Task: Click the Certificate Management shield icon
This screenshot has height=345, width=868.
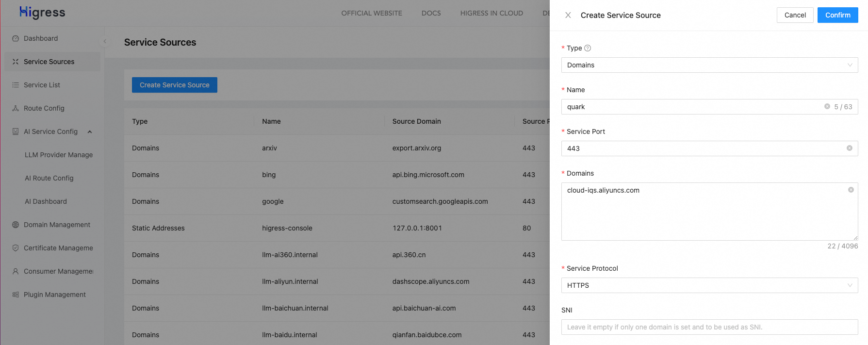Action: 16,248
